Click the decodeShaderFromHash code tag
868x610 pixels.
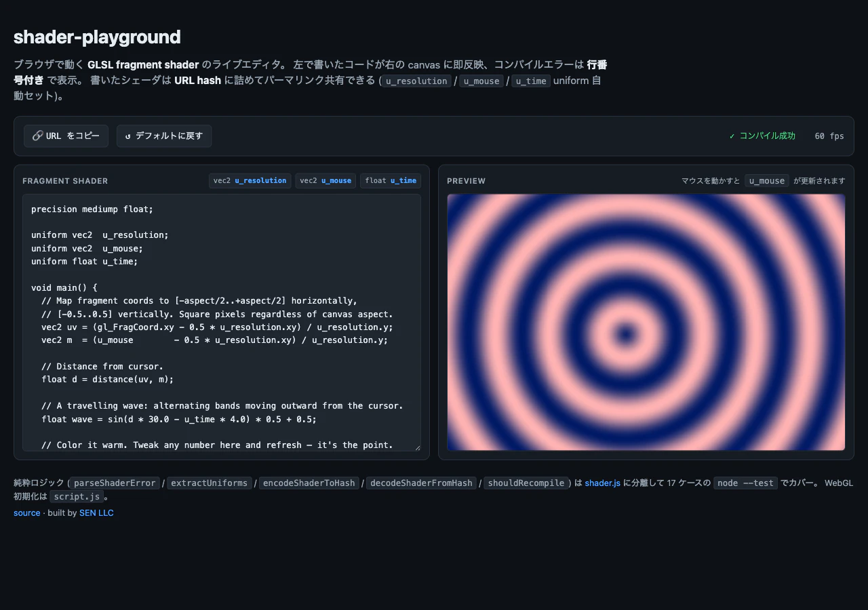pyautogui.click(x=421, y=483)
